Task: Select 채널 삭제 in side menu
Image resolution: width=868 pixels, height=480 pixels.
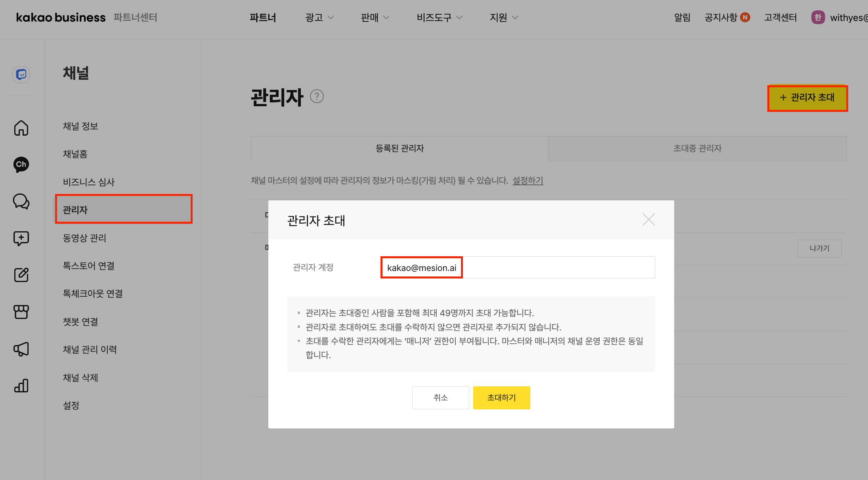Action: (x=80, y=378)
